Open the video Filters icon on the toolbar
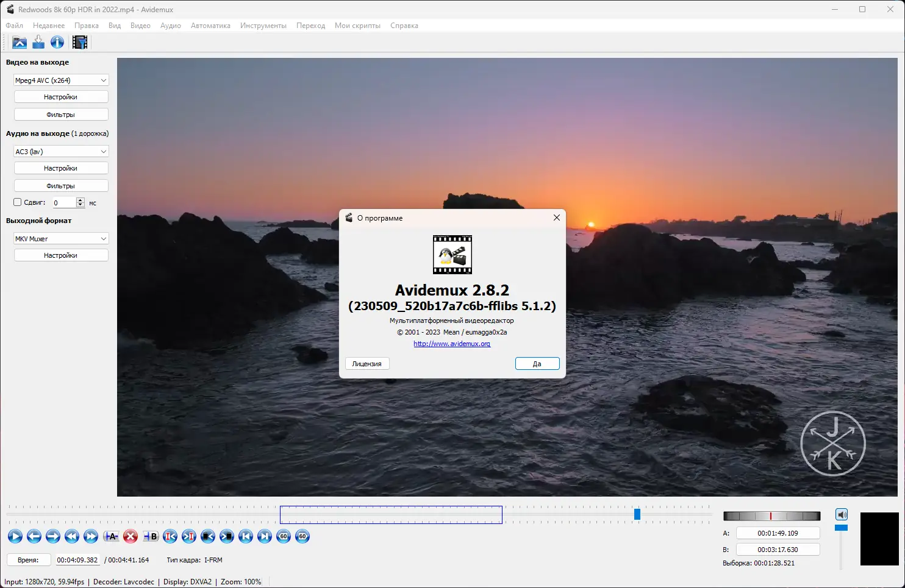The height and width of the screenshot is (588, 905). click(79, 42)
